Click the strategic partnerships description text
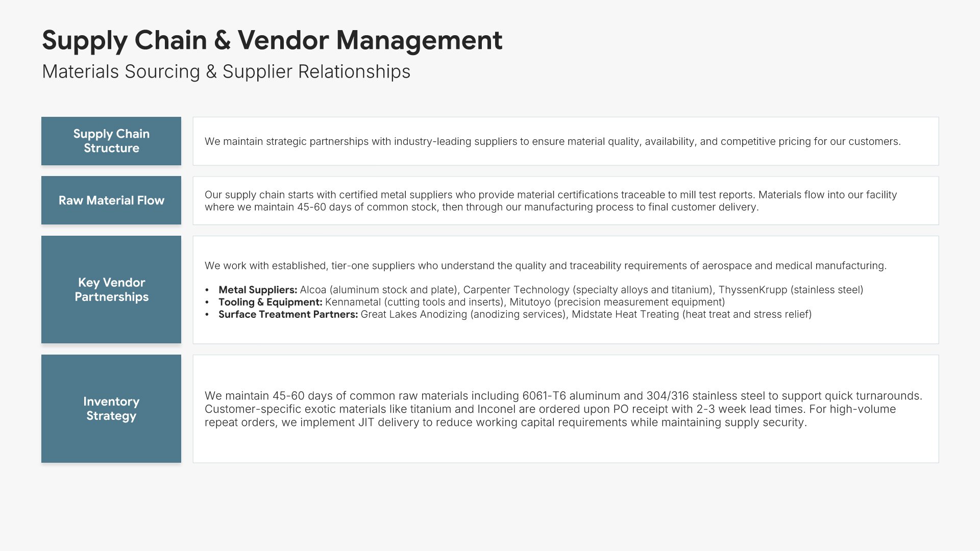The width and height of the screenshot is (980, 551). (x=552, y=141)
